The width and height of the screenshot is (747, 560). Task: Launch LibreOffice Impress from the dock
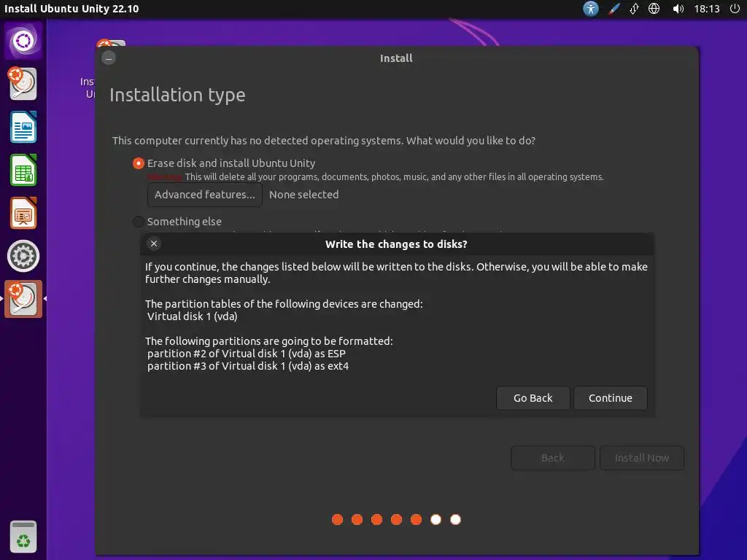23,213
